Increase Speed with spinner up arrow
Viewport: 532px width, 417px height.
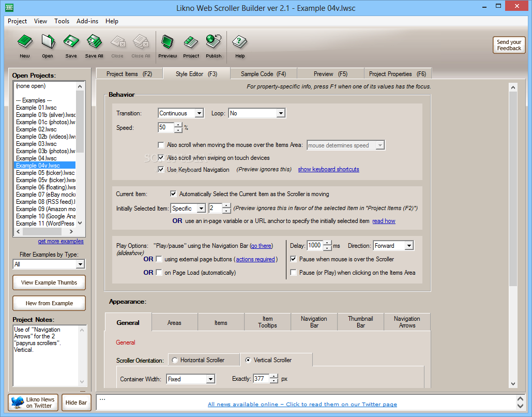[x=178, y=125]
